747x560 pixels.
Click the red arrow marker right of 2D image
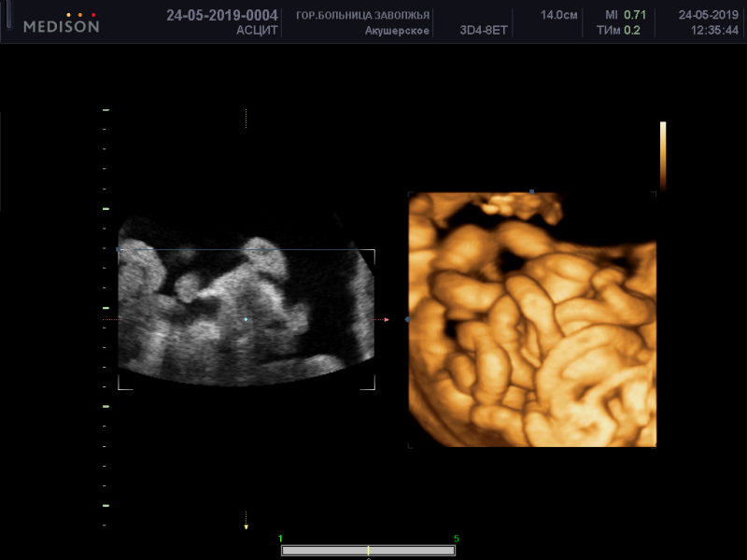pos(387,319)
